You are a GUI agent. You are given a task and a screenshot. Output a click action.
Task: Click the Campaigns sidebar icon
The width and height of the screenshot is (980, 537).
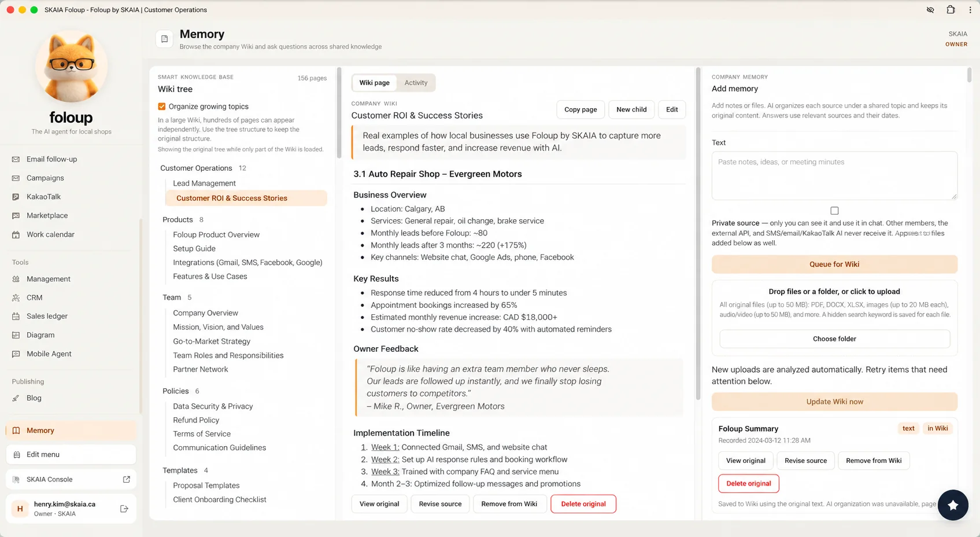click(x=16, y=178)
